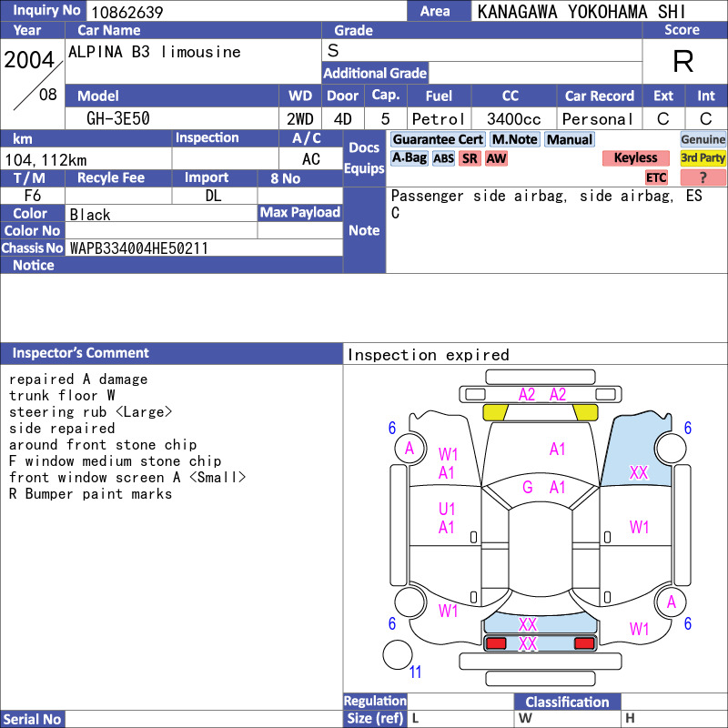Select the AC air conditioning value

(x=311, y=159)
